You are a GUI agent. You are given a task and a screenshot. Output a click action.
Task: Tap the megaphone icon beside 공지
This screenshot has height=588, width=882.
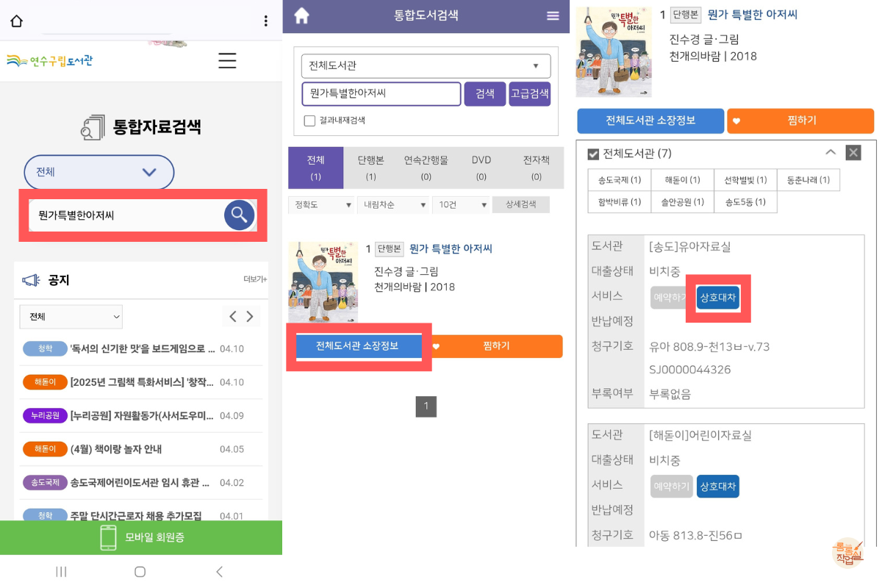pyautogui.click(x=29, y=280)
